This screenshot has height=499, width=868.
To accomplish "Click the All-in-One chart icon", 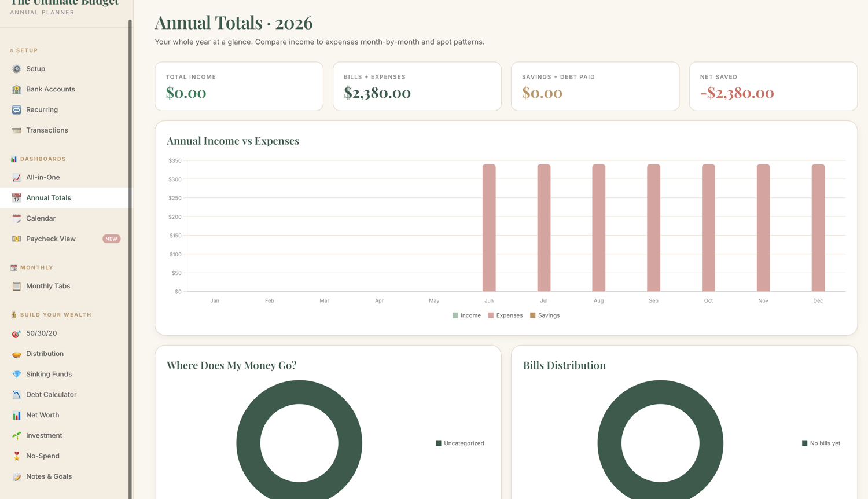I will pyautogui.click(x=16, y=177).
